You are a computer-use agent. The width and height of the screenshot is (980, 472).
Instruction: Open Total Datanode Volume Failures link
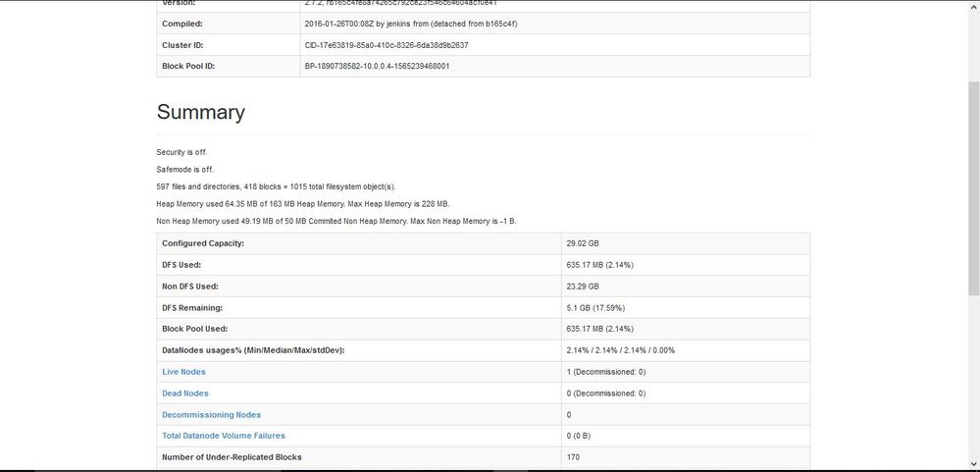[x=223, y=436]
